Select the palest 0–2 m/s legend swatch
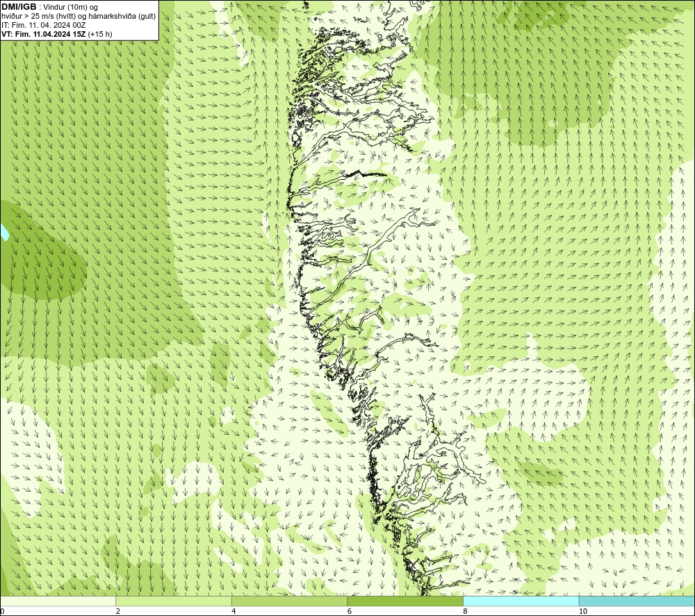 [x=58, y=601]
